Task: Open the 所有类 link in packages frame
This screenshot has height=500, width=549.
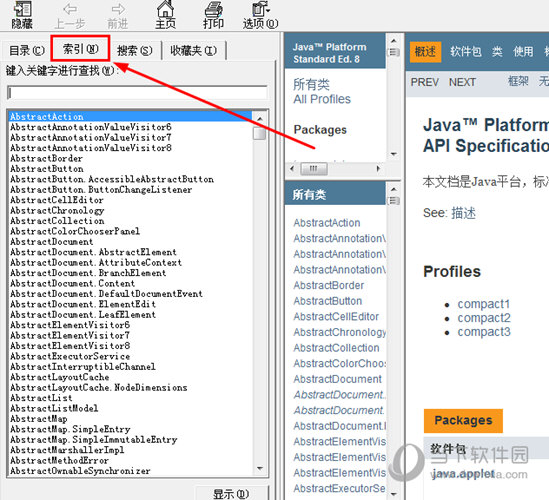Action: coord(311,84)
